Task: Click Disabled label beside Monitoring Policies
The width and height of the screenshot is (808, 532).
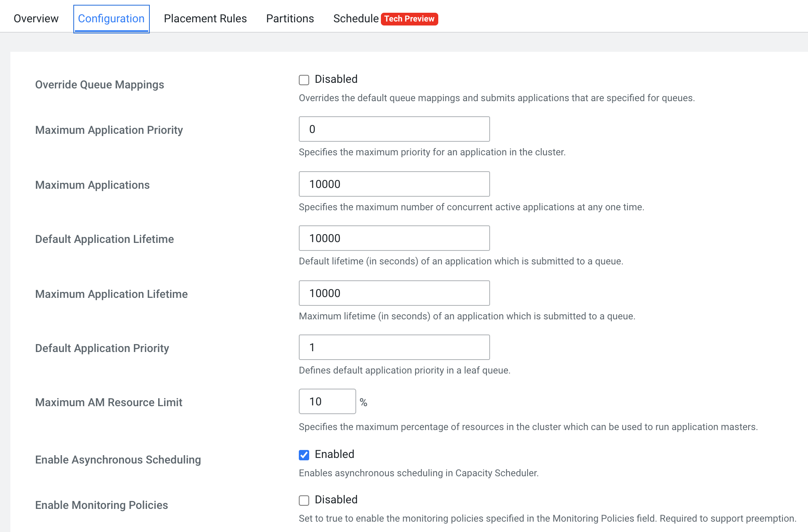Action: (336, 500)
